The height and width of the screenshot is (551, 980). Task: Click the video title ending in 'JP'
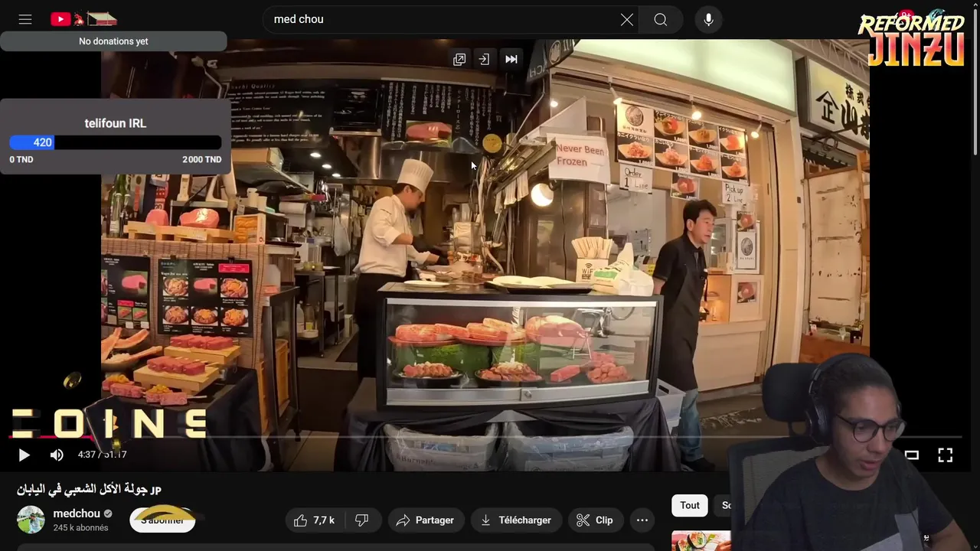(90, 489)
